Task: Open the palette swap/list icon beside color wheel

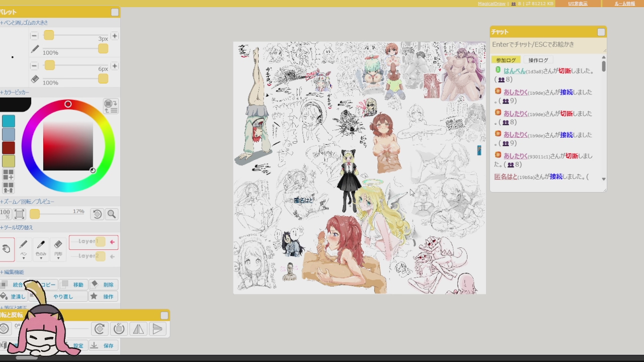Action: click(x=111, y=106)
